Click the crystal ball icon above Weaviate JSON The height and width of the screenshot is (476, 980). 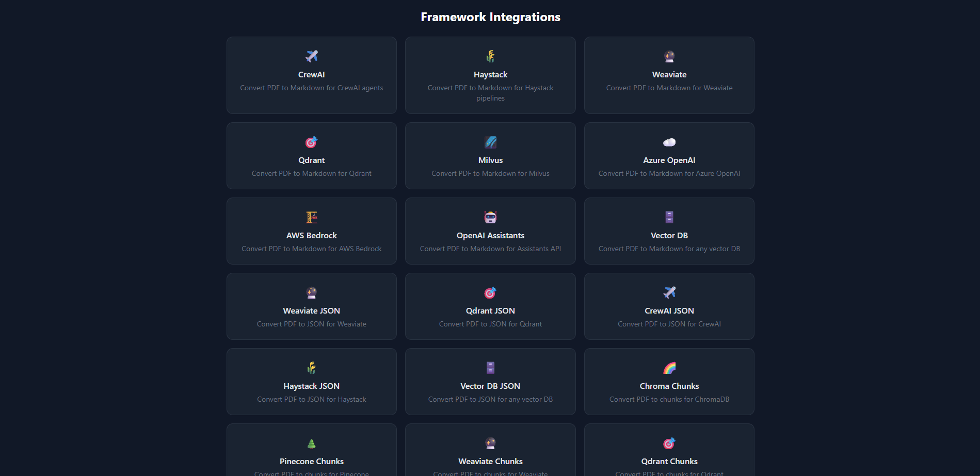click(x=312, y=292)
